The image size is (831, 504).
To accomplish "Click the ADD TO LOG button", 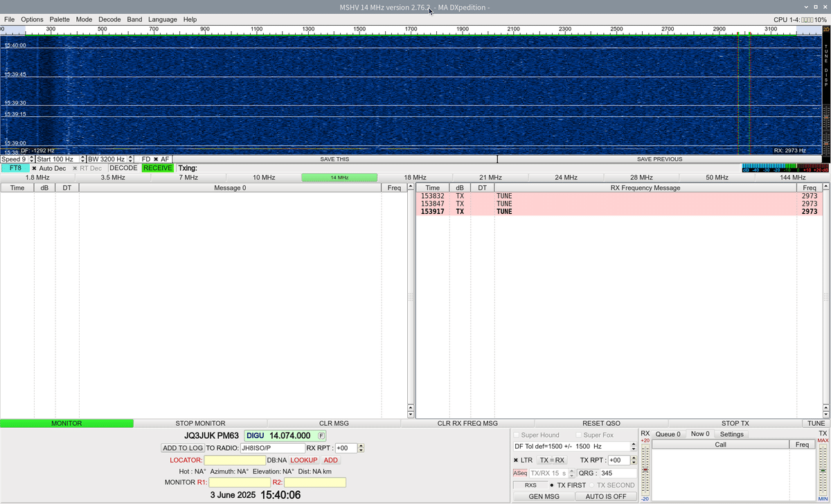I will pyautogui.click(x=182, y=448).
